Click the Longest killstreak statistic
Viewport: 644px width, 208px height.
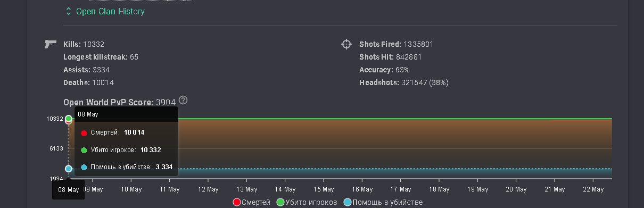click(x=101, y=57)
